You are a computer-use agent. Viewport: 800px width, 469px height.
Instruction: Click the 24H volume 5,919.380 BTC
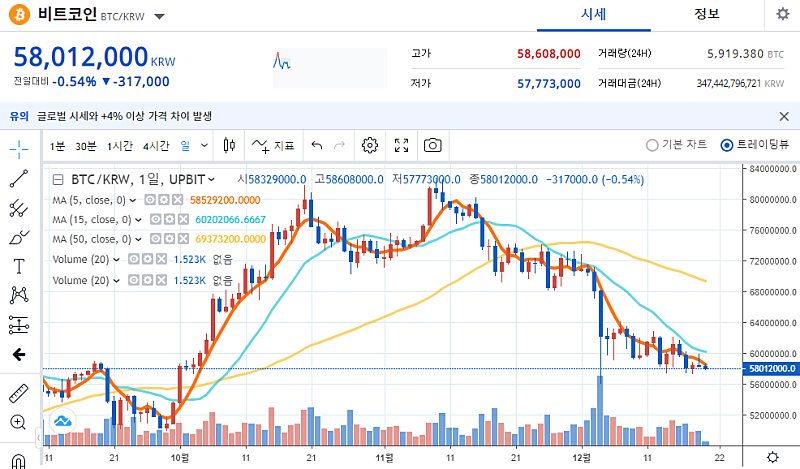point(745,54)
